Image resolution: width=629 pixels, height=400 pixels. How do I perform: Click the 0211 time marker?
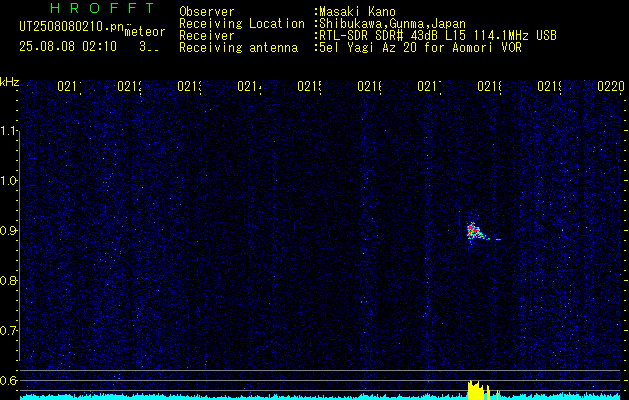pos(69,86)
